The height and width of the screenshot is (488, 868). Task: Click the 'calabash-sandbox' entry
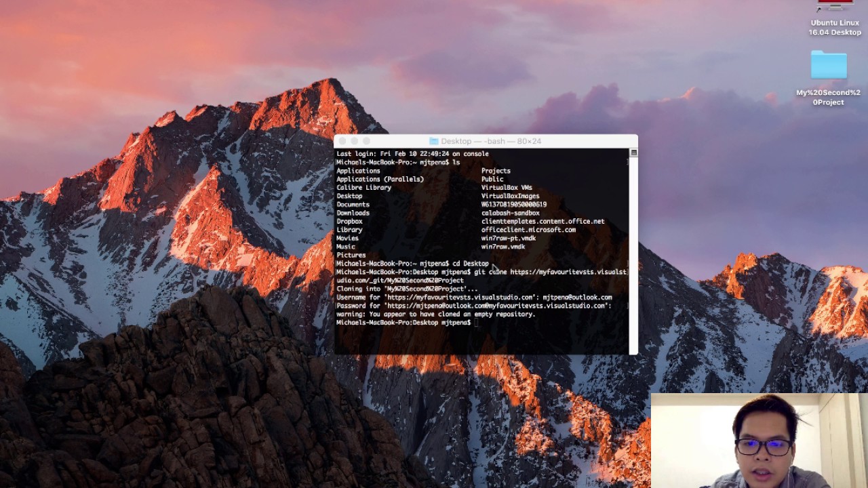[x=511, y=213]
